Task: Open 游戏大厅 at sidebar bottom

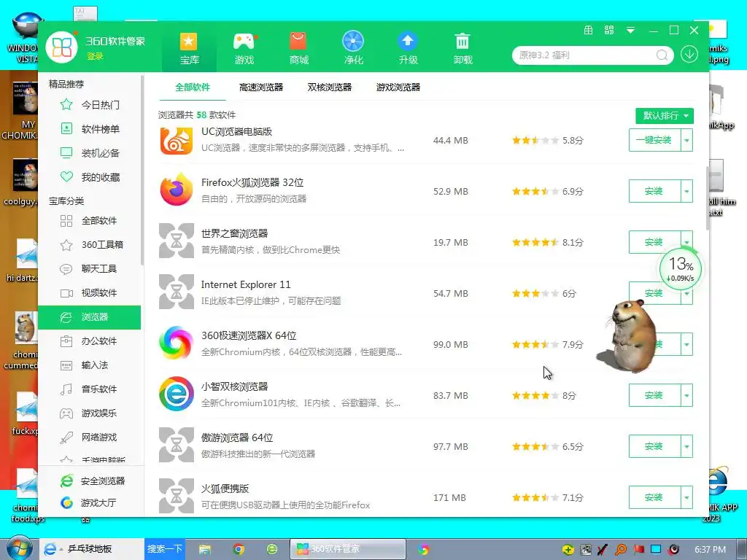Action: point(88,503)
